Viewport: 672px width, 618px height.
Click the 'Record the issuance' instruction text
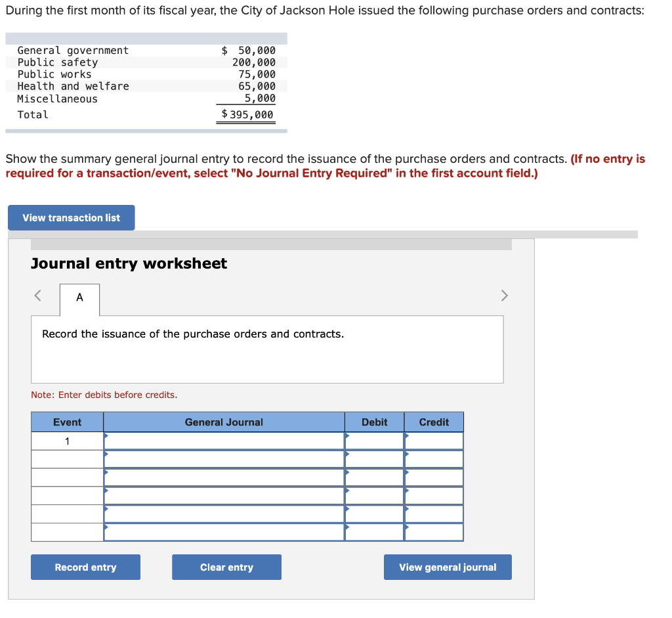193,334
